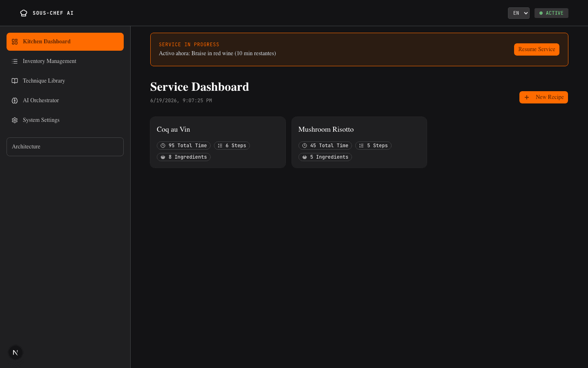Click the 'Activo ahora: Braise in red wine' text
This screenshot has height=368, width=588.
(217, 54)
